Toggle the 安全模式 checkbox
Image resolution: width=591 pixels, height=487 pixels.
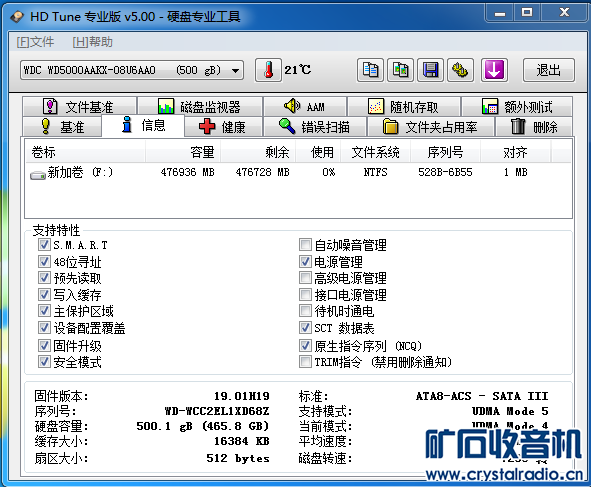44,362
